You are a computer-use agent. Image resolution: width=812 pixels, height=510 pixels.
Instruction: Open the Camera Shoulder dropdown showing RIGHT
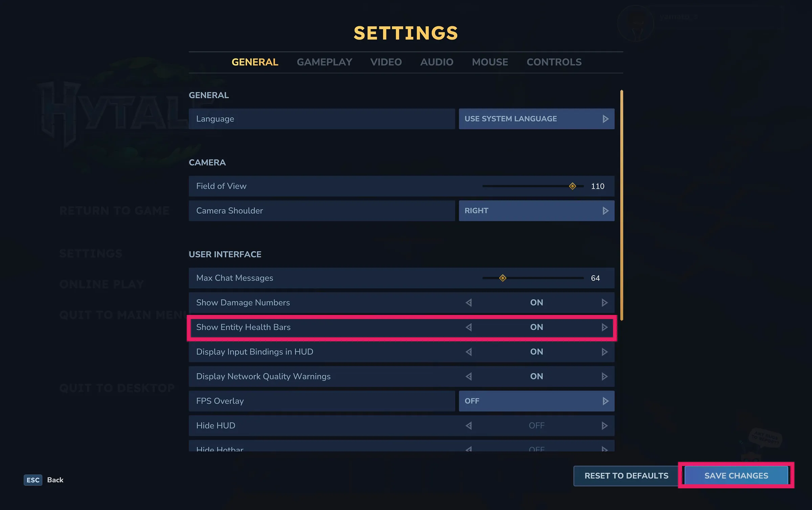pos(536,210)
